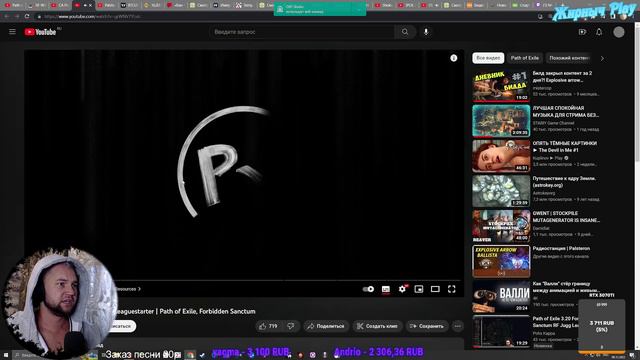
Task: Open ЛУЧШАЯ СПОКОЙНАЯ МУЗЫКА video title
Action: (x=565, y=111)
